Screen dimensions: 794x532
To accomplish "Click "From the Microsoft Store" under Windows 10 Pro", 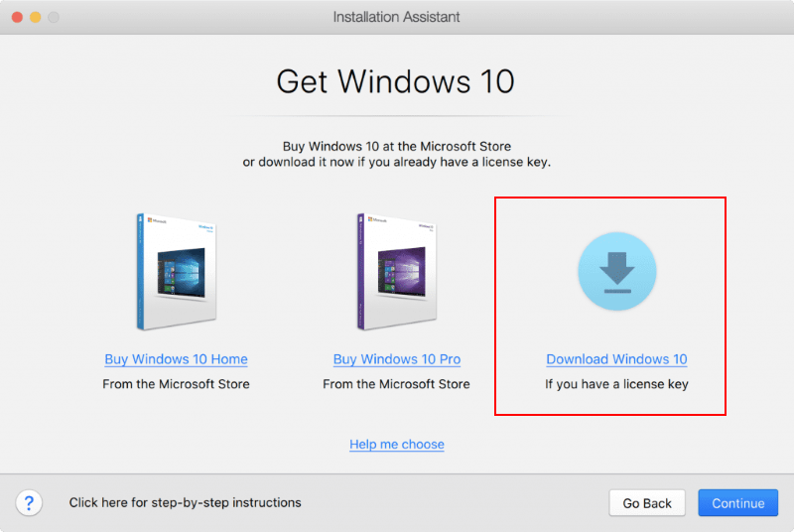I will (x=397, y=384).
